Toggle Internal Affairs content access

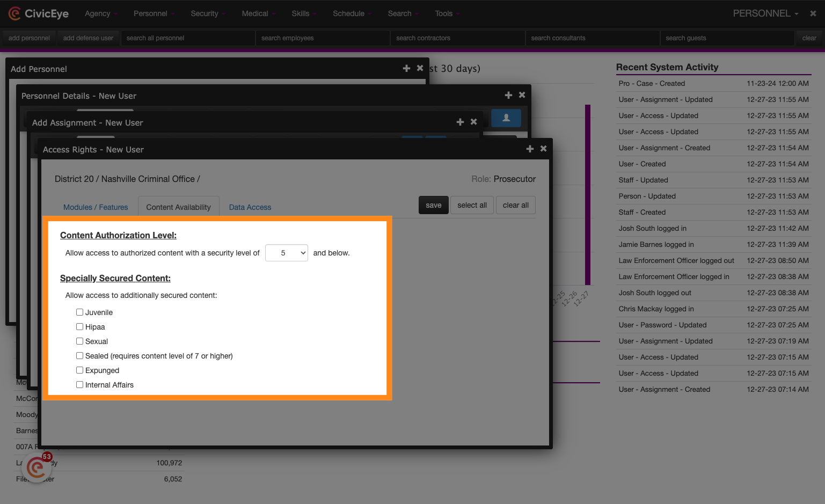point(79,384)
